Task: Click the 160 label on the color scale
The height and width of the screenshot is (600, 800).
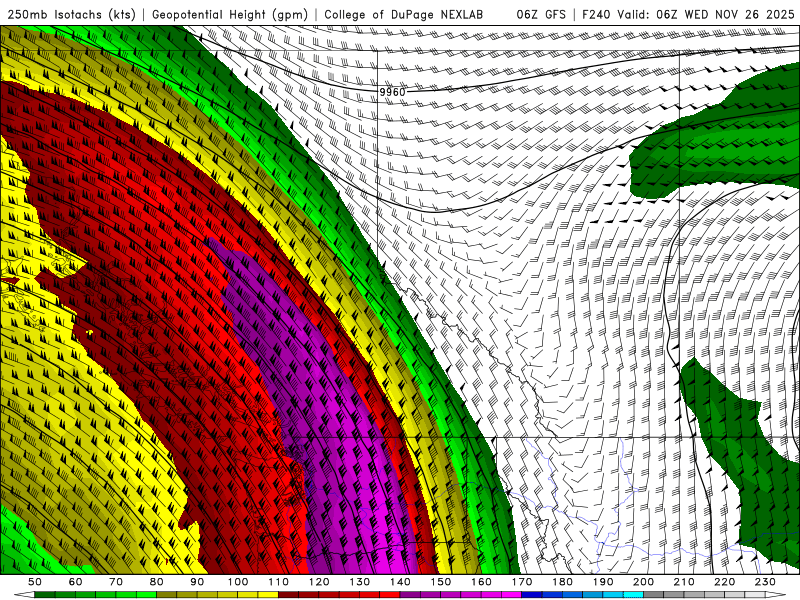Action: (481, 582)
